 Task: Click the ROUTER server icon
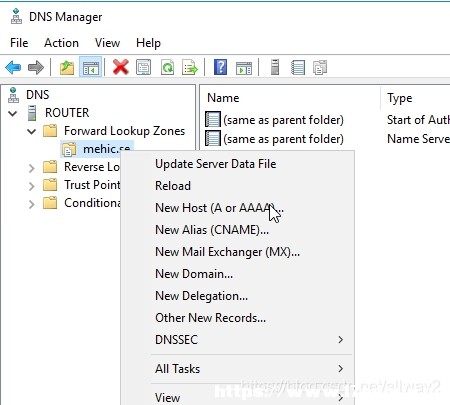[32, 113]
